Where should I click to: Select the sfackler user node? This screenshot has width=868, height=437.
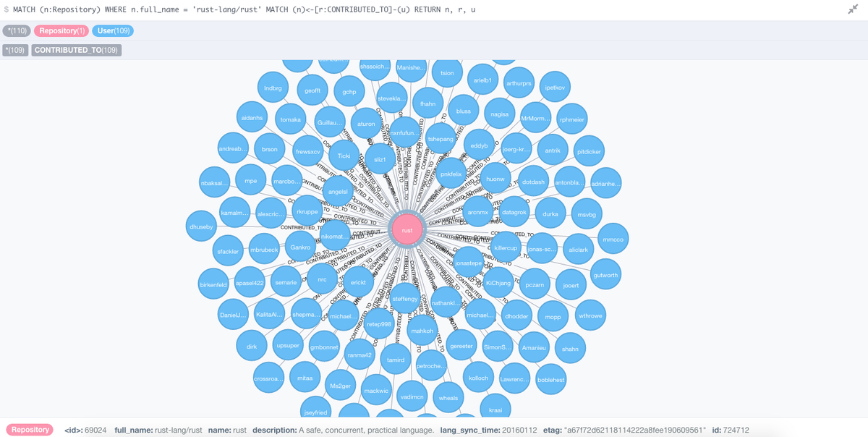click(x=228, y=251)
